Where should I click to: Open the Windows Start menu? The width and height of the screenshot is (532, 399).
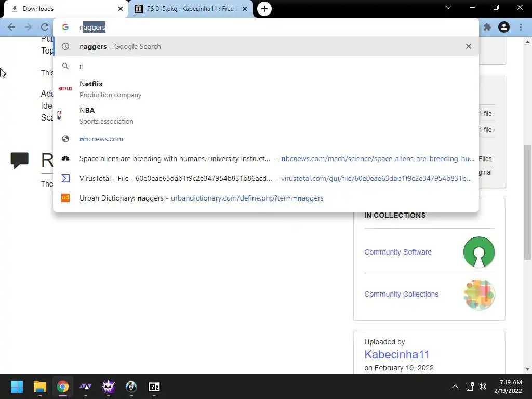tap(17, 387)
